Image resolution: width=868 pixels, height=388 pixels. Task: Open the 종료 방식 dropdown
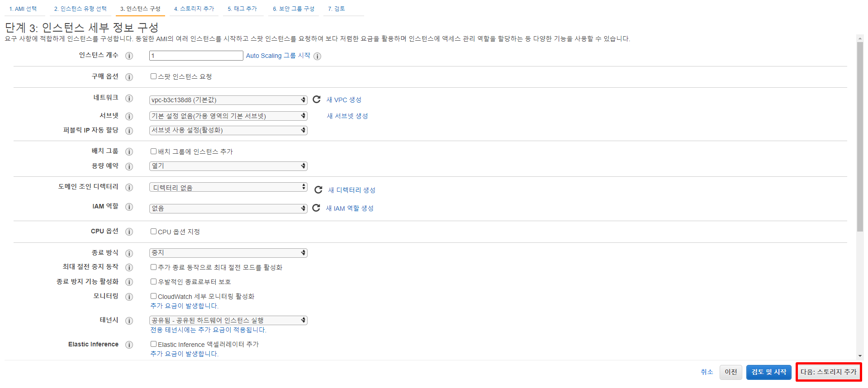coord(228,253)
